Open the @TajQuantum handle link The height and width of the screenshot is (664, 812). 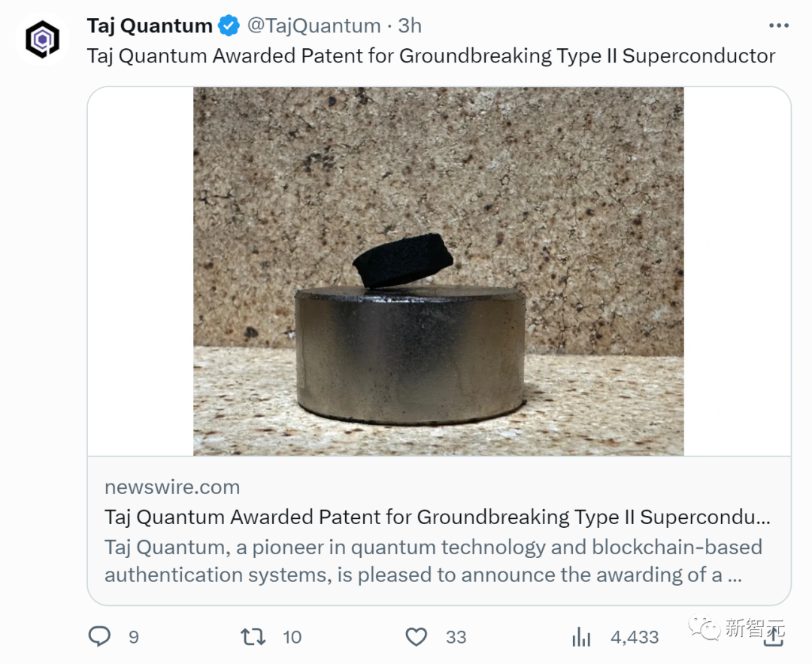click(314, 26)
